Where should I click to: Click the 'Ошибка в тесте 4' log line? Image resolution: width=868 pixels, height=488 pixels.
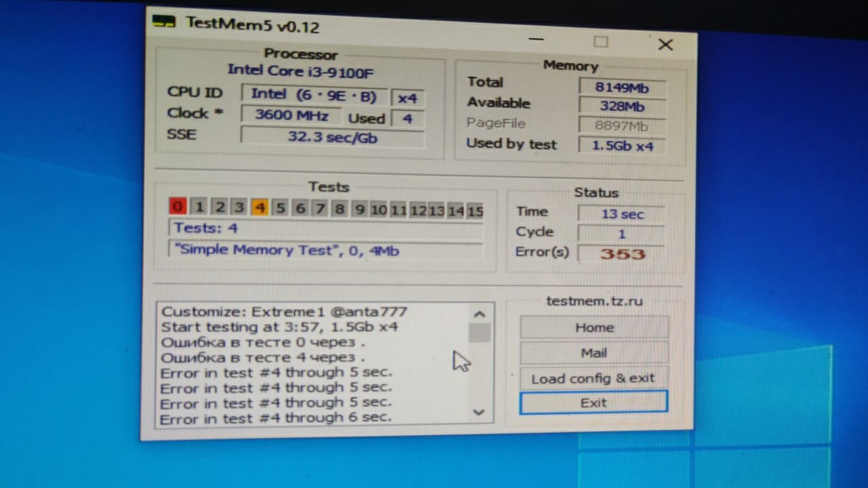click(x=263, y=357)
